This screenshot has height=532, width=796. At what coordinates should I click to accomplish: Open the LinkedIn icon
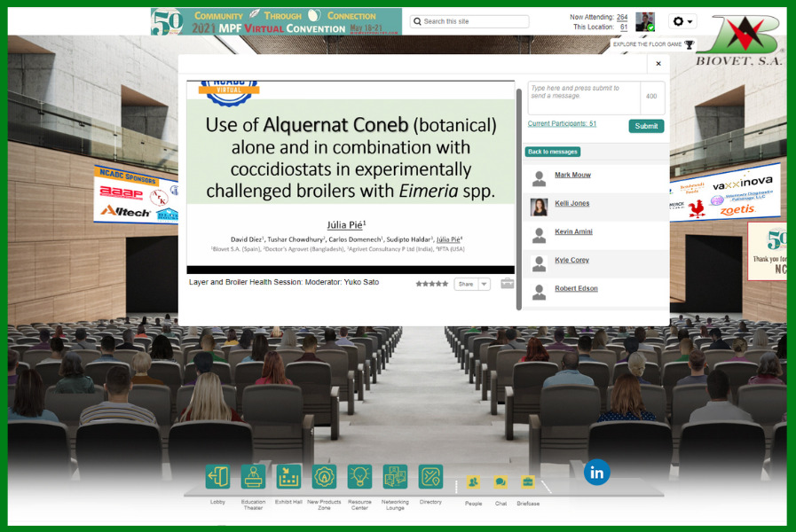(596, 473)
